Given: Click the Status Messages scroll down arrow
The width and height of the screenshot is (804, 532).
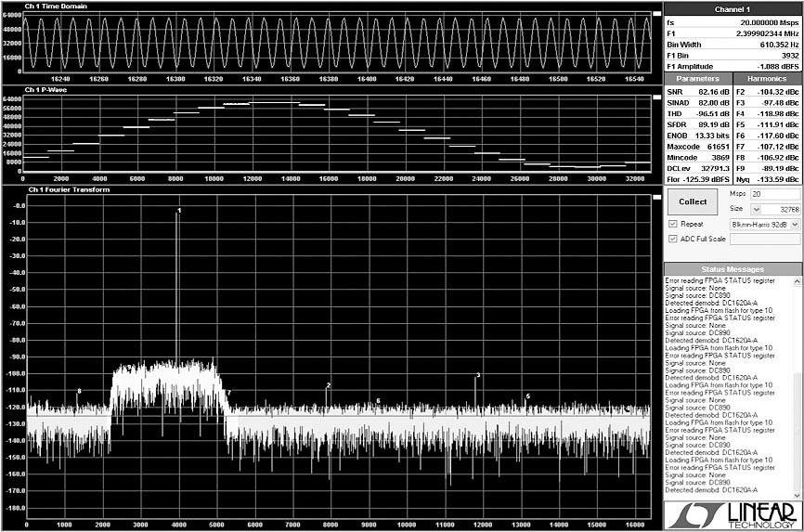Looking at the screenshot, I should click(x=797, y=495).
